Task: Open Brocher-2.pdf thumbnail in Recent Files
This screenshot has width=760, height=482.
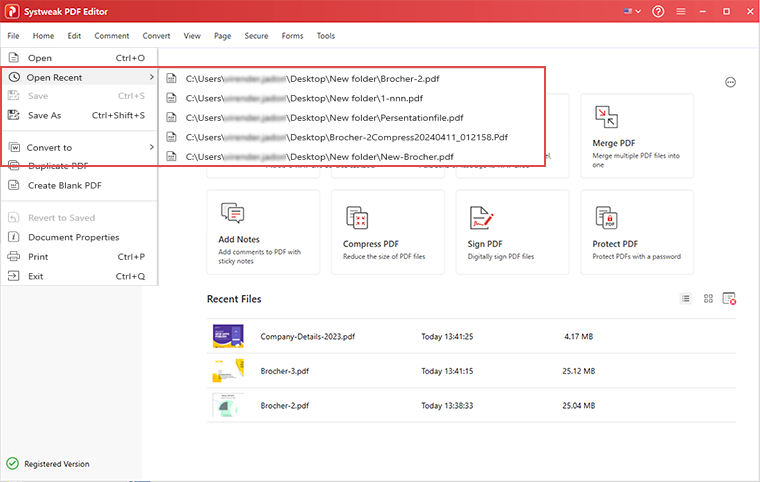Action: coord(226,405)
